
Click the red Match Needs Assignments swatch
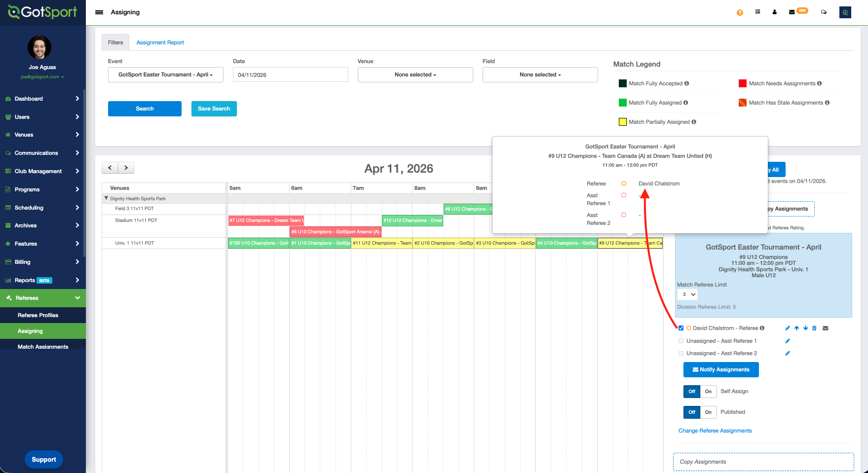coord(742,83)
